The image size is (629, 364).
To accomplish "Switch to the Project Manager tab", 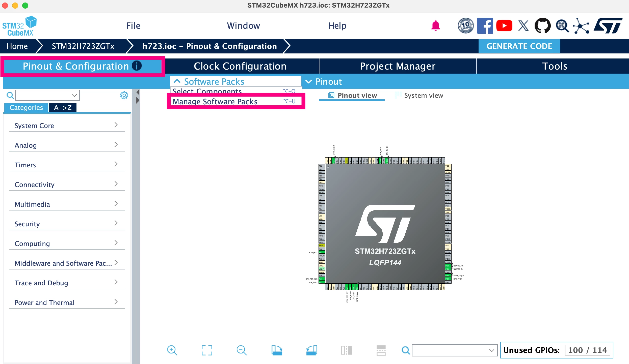I will pyautogui.click(x=398, y=66).
